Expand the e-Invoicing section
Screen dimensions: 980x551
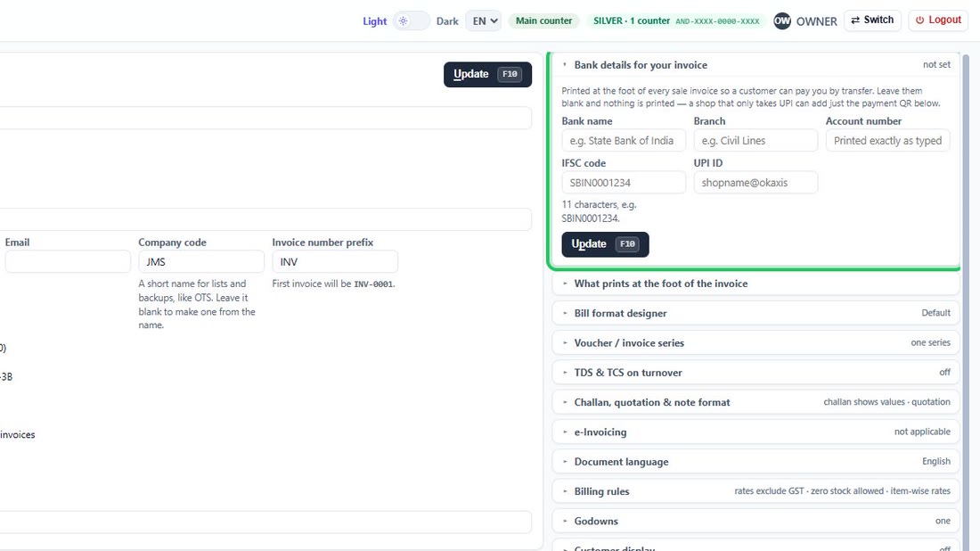click(x=756, y=432)
